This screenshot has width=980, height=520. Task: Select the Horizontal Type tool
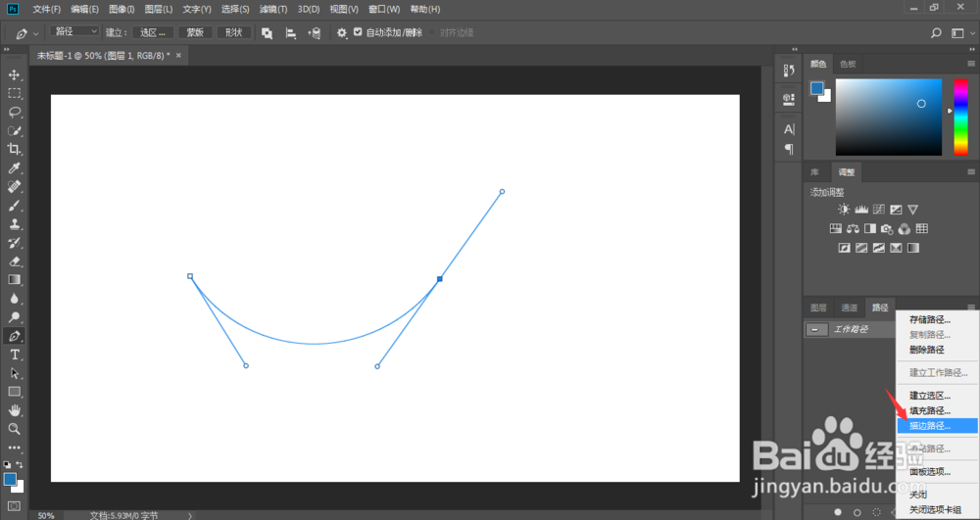15,355
